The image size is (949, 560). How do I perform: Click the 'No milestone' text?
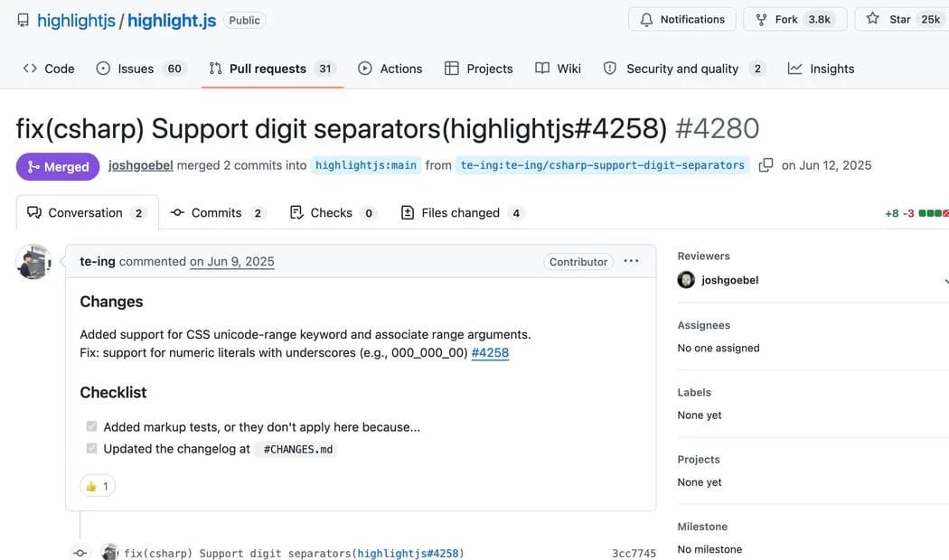coord(709,549)
